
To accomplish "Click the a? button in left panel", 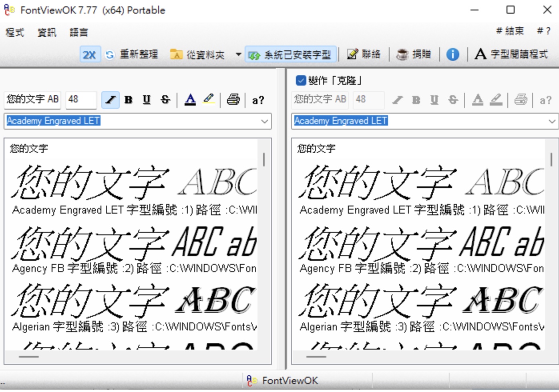I will (x=258, y=100).
